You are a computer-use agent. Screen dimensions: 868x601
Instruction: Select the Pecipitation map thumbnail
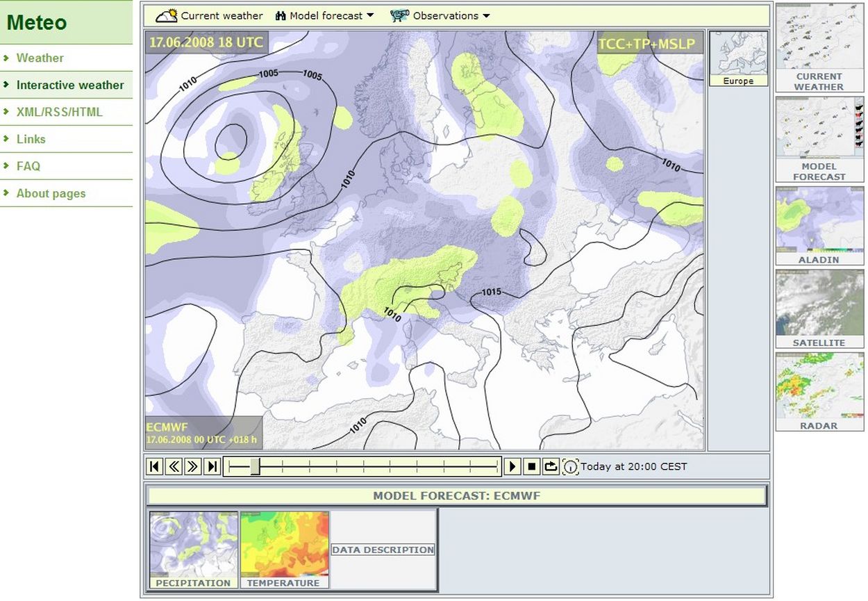point(194,550)
